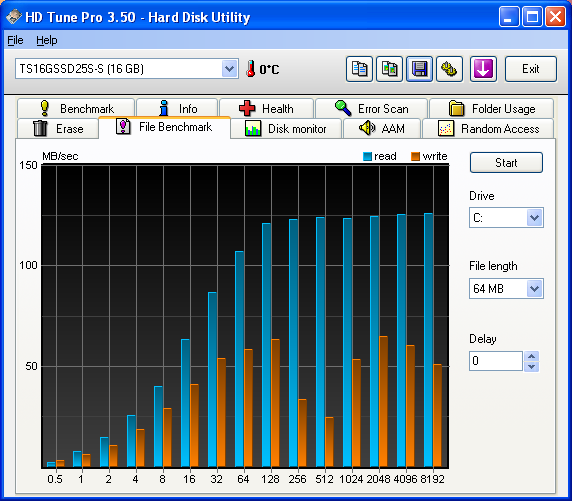The height and width of the screenshot is (501, 572).
Task: Click the copy screenshot to clipboard icon
Action: pos(389,69)
